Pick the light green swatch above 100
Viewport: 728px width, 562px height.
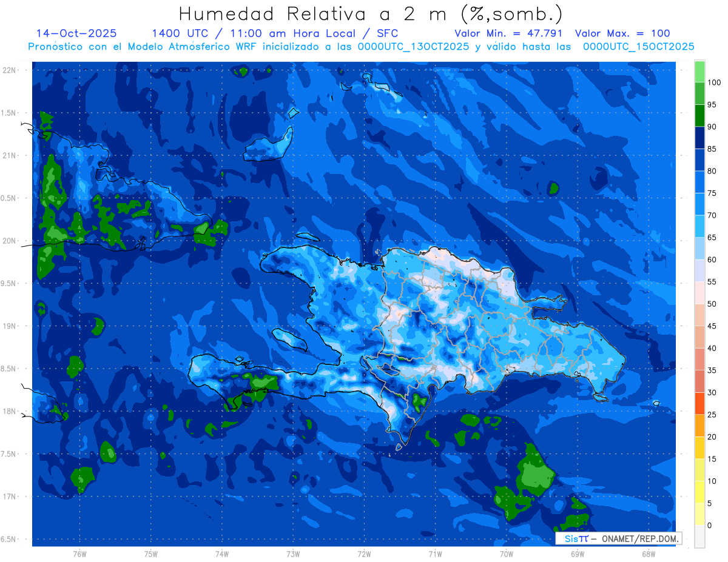click(699, 72)
